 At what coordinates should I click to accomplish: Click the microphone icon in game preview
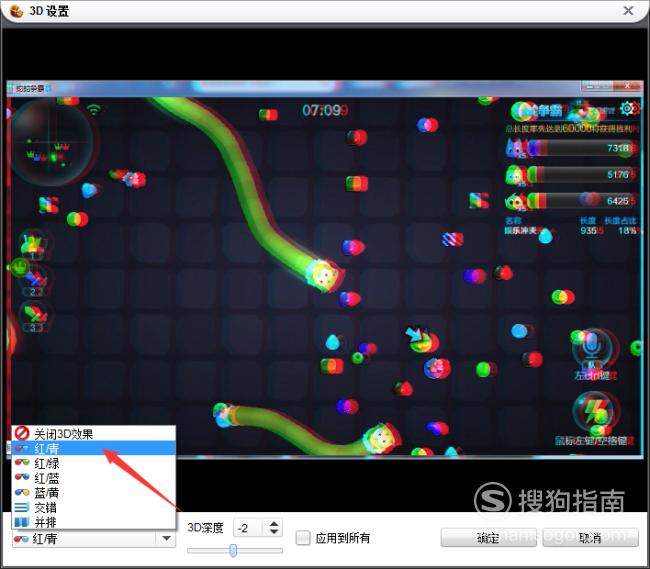(x=592, y=346)
